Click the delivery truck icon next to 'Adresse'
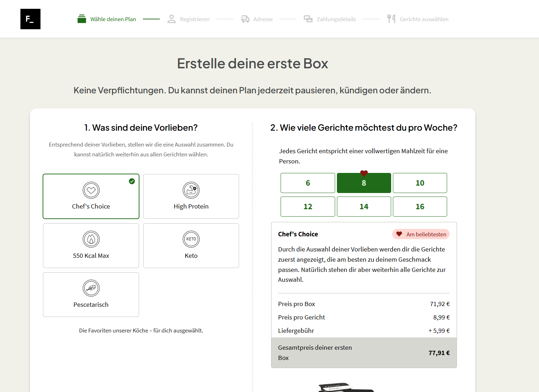This screenshot has width=539, height=392. [x=245, y=19]
